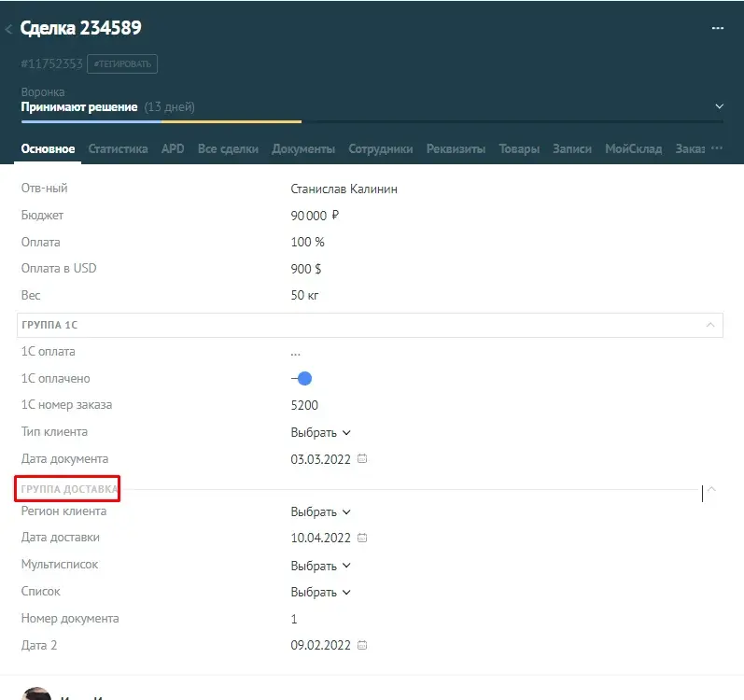Edit the Дата доставки 10.04.2022 field
The image size is (744, 700).
pyautogui.click(x=321, y=538)
